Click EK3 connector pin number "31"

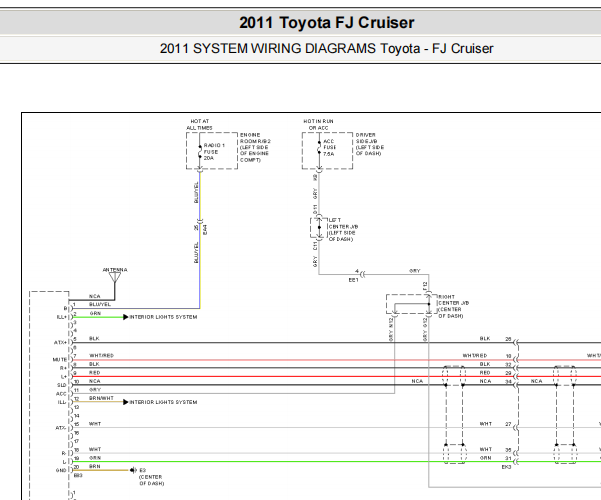(508, 458)
